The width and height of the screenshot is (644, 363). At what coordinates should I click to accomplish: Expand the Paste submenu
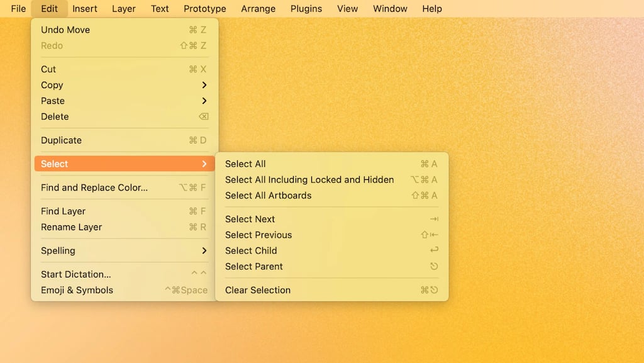tap(125, 101)
